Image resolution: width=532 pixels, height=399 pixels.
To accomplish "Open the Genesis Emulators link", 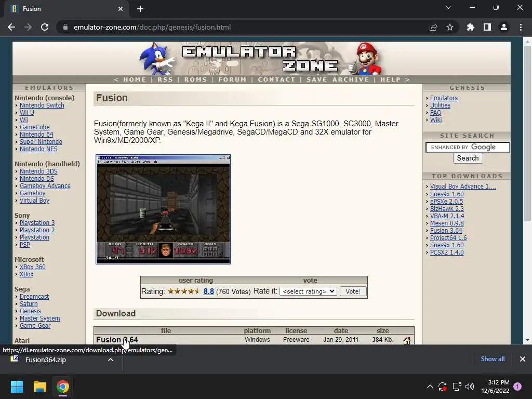I will [x=444, y=98].
